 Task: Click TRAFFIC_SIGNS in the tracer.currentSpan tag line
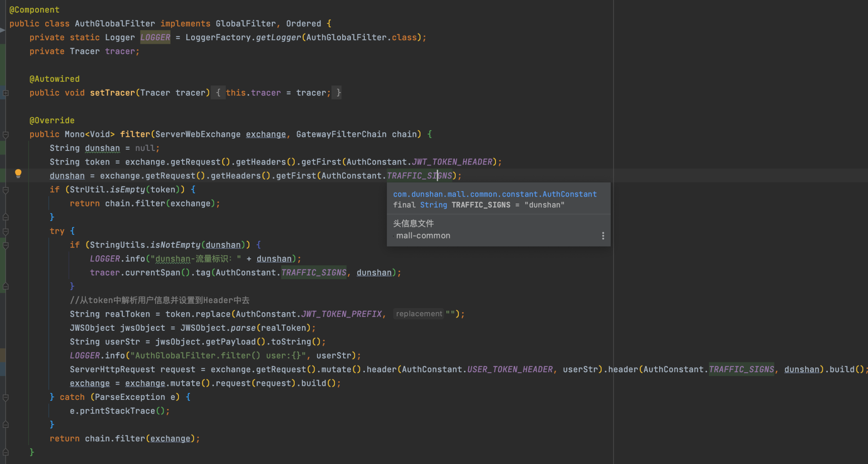[x=314, y=272]
